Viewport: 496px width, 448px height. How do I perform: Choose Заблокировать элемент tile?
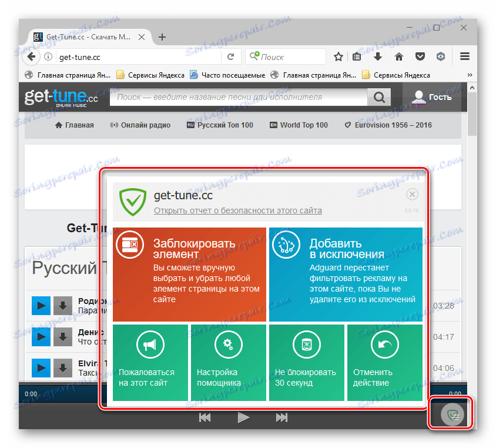tap(189, 275)
